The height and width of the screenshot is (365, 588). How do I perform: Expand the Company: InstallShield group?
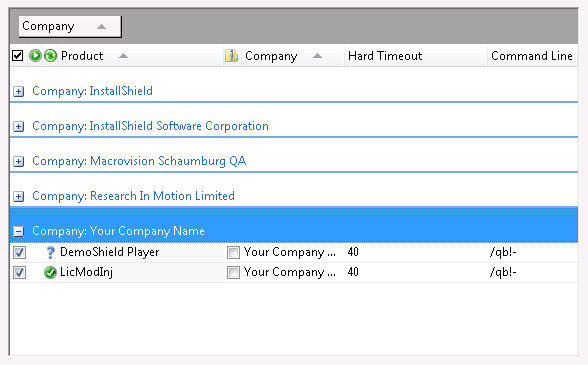[x=18, y=91]
